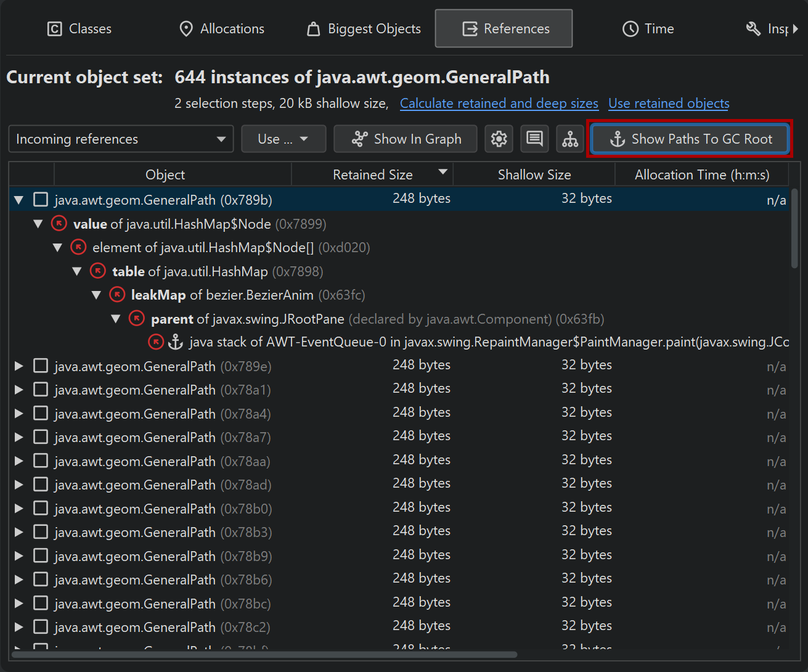Open the Use ... dropdown menu
This screenshot has width=808, height=672.
coord(283,139)
